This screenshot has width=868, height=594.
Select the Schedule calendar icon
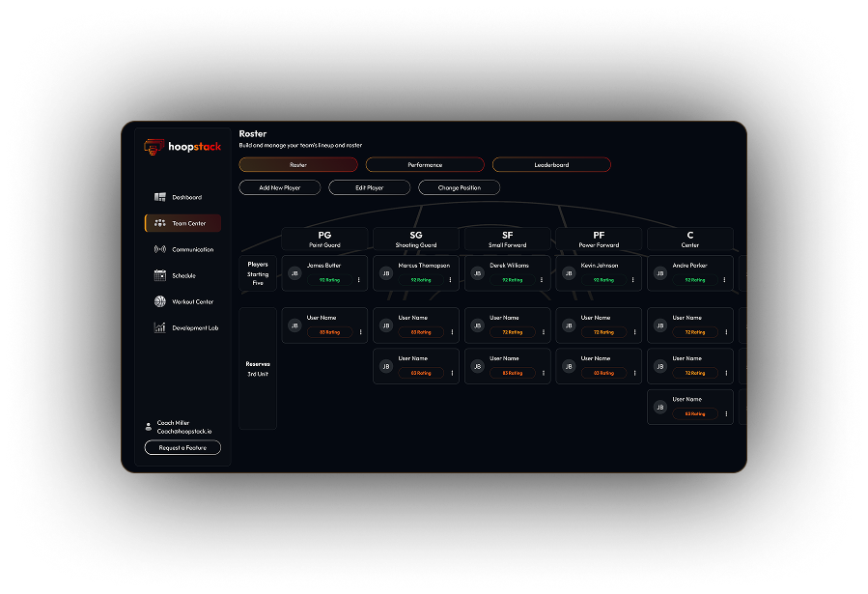point(160,275)
